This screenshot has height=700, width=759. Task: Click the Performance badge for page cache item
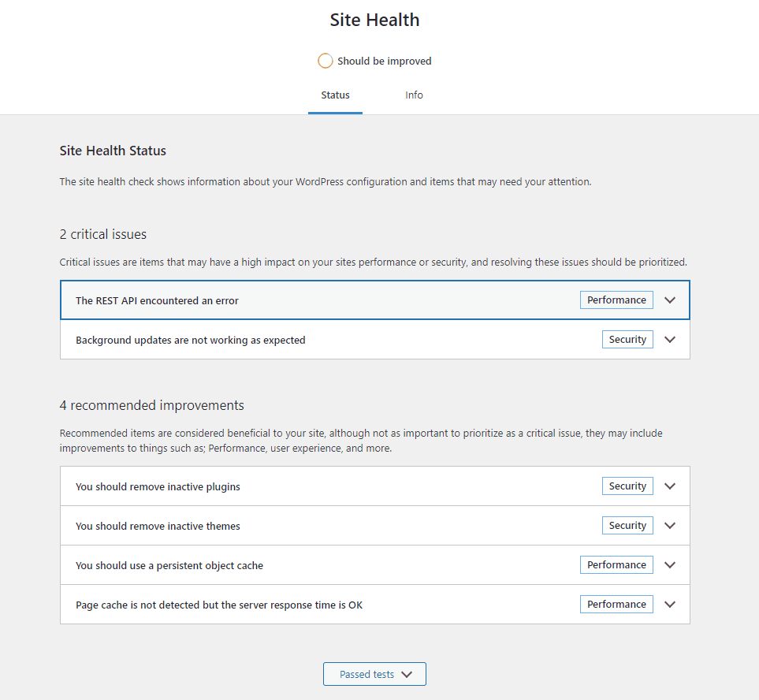coord(616,604)
